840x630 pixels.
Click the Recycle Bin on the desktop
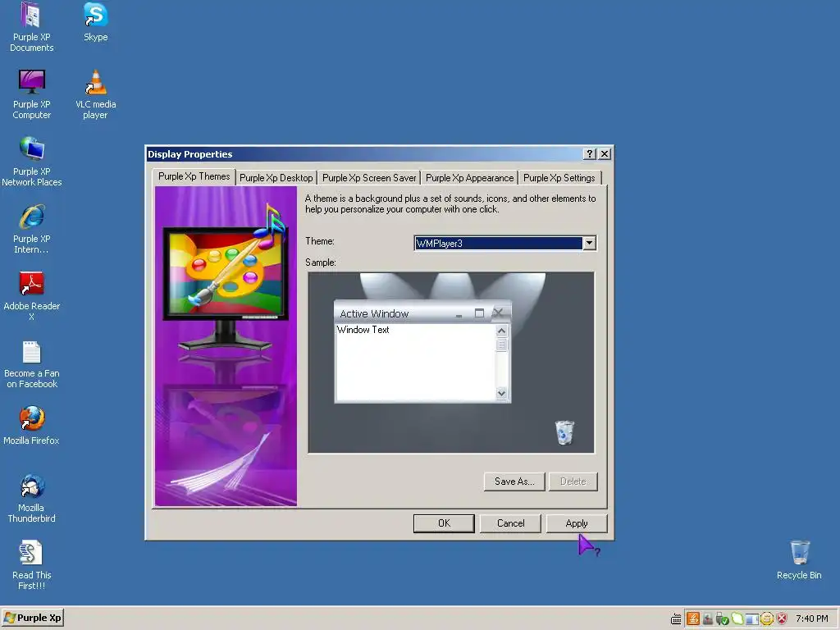point(799,559)
